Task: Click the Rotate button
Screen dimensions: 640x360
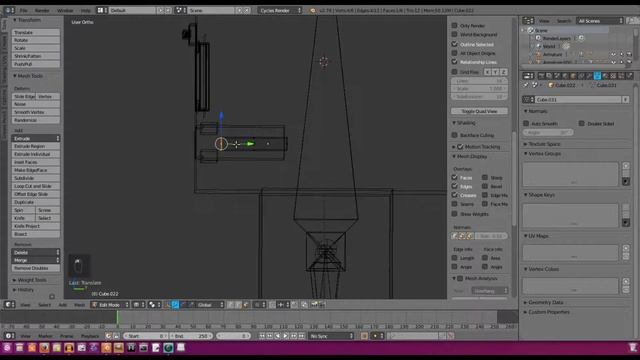Action: pos(36,40)
